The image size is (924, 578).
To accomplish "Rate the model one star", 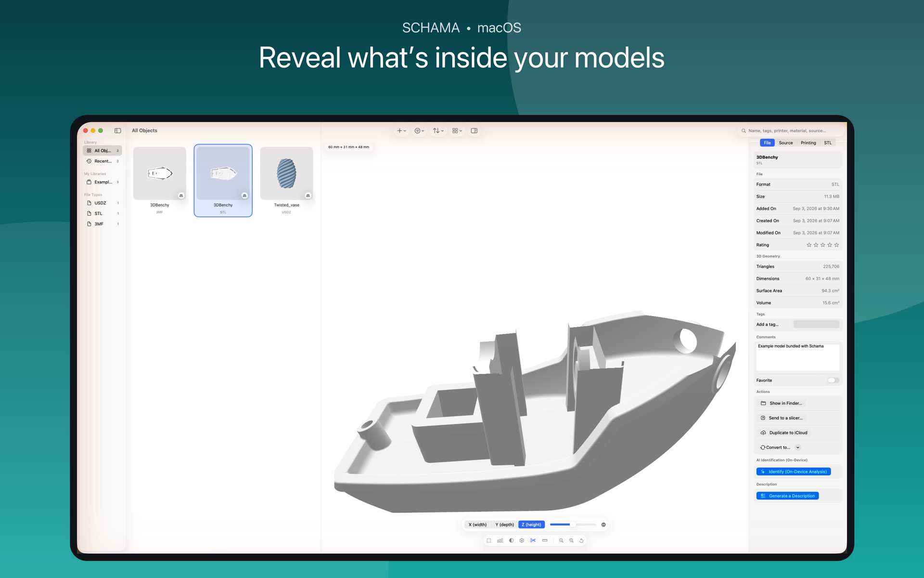I will [x=809, y=245].
